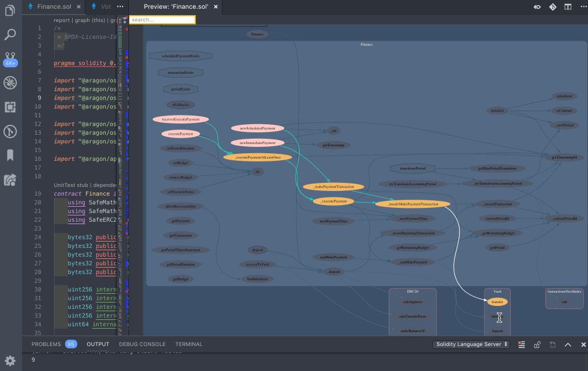Maximize the bottom panel size

coord(568,344)
